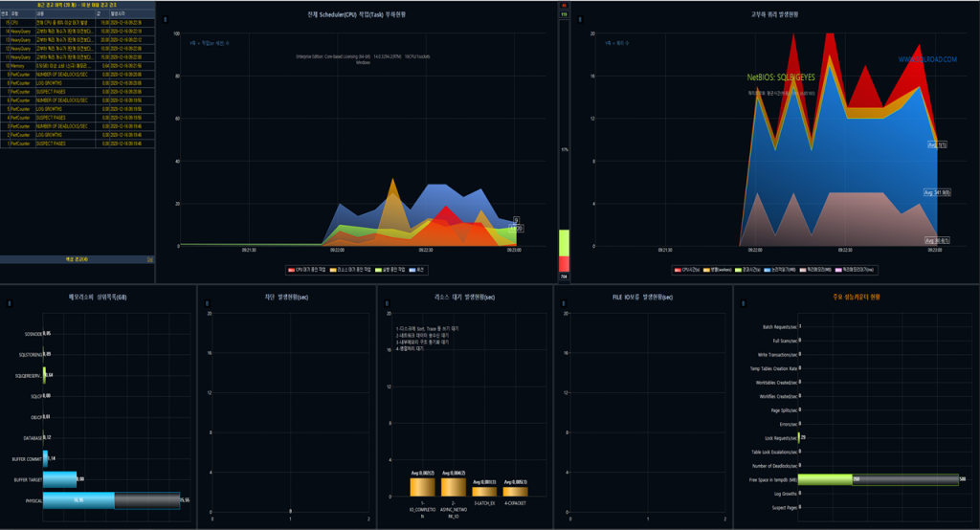Click the yellow footer bar under the alert table

[x=78, y=259]
